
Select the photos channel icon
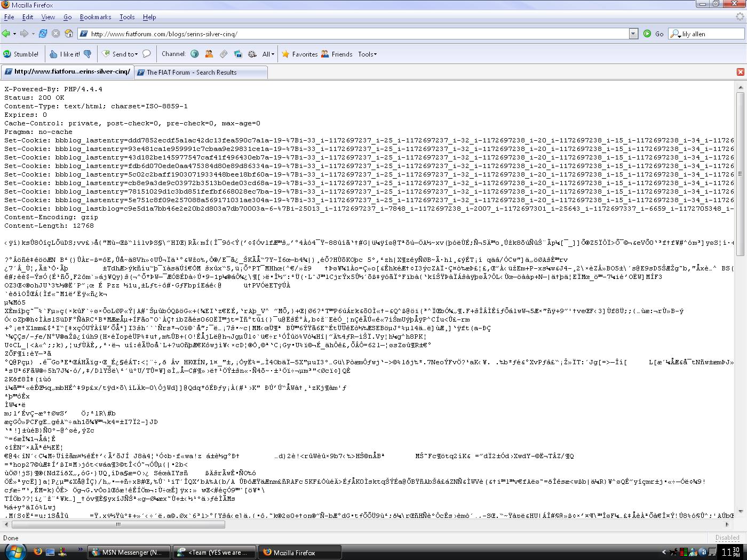[238, 54]
